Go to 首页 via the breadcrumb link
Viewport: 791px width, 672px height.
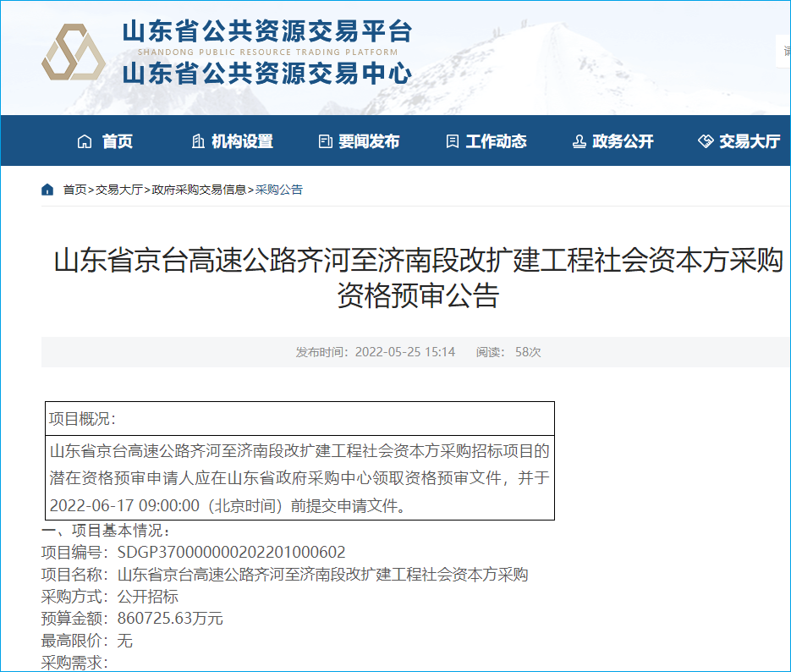pos(74,190)
